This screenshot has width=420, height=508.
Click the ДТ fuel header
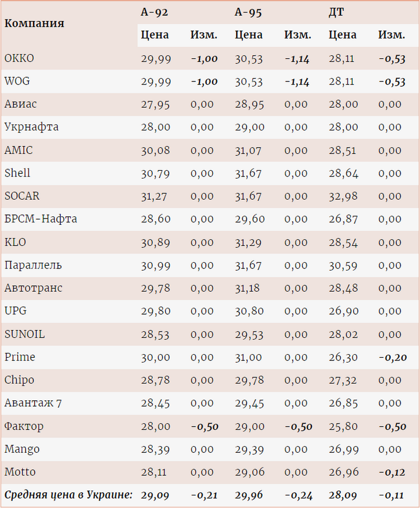click(x=337, y=13)
